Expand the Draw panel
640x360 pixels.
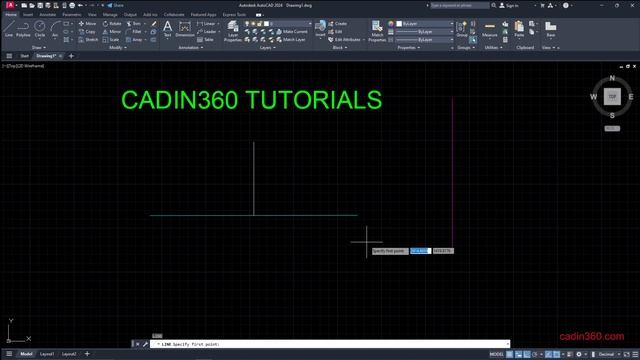39,48
